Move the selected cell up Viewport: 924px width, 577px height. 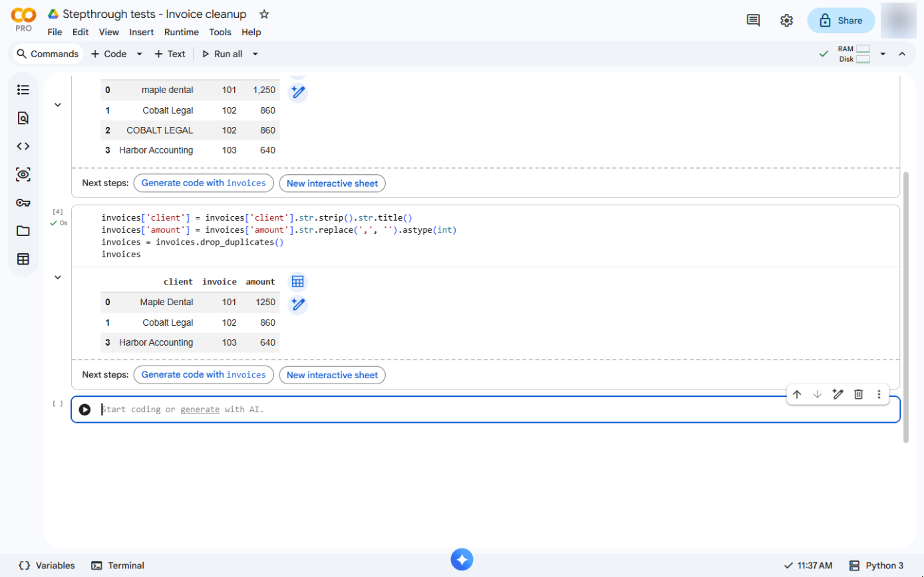797,394
